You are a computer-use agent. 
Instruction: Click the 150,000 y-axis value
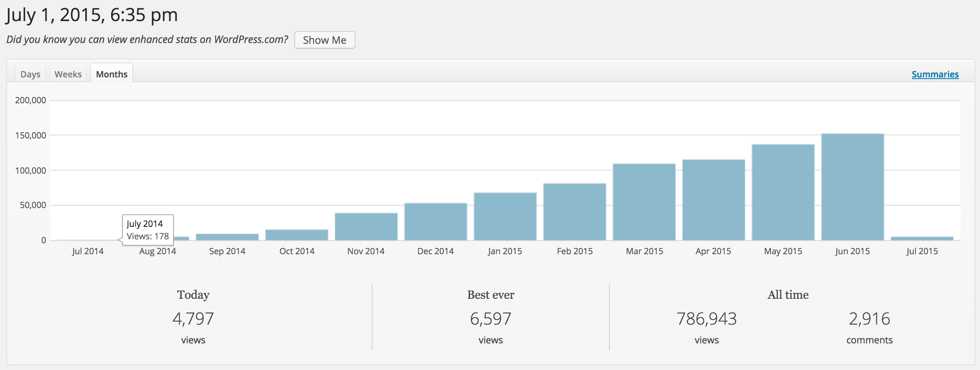tap(31, 135)
